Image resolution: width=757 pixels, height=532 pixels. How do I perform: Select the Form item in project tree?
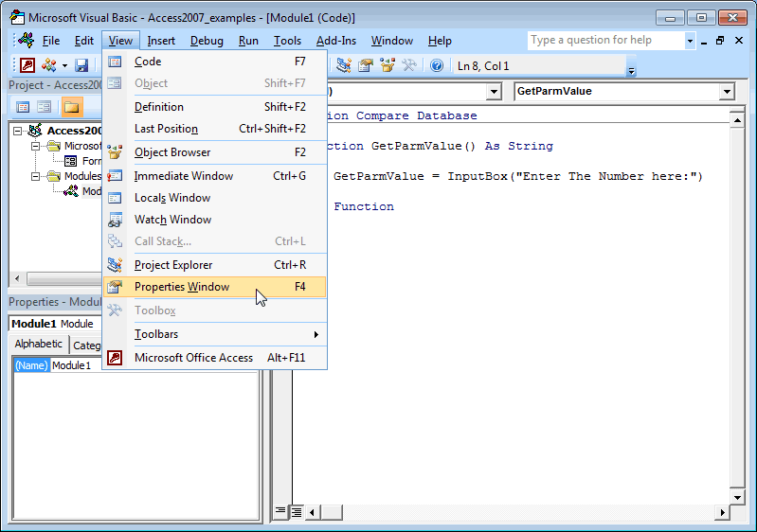tap(83, 161)
